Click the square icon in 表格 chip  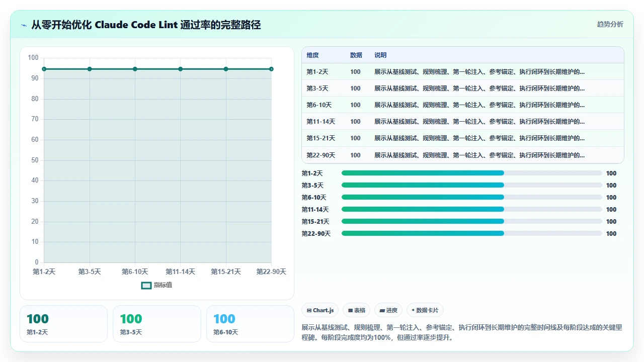(x=350, y=311)
